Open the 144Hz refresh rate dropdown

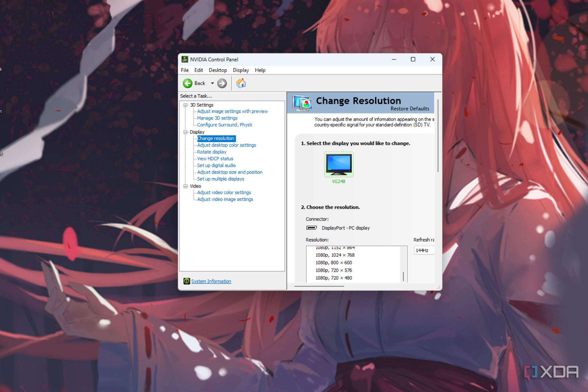point(424,250)
